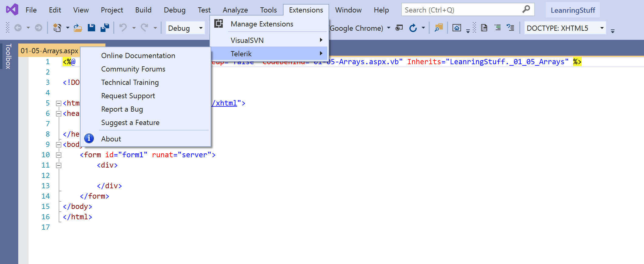This screenshot has height=264, width=644.
Task: Open the Undo history dropdown arrow
Action: pyautogui.click(x=134, y=28)
